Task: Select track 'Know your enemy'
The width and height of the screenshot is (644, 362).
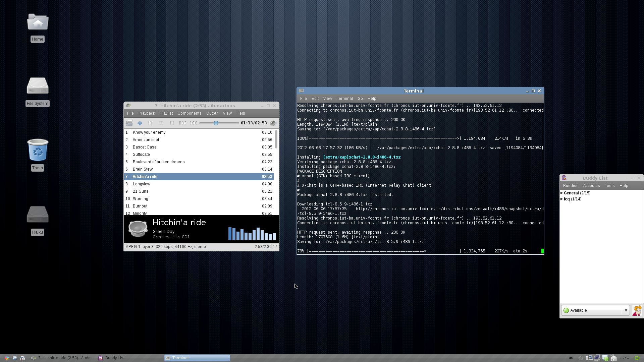Action: coord(199,132)
